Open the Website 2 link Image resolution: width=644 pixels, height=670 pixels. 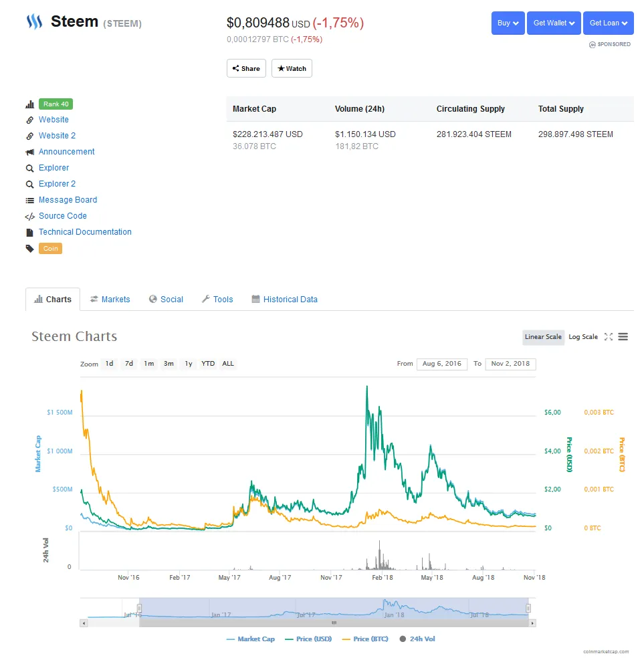pyautogui.click(x=58, y=136)
